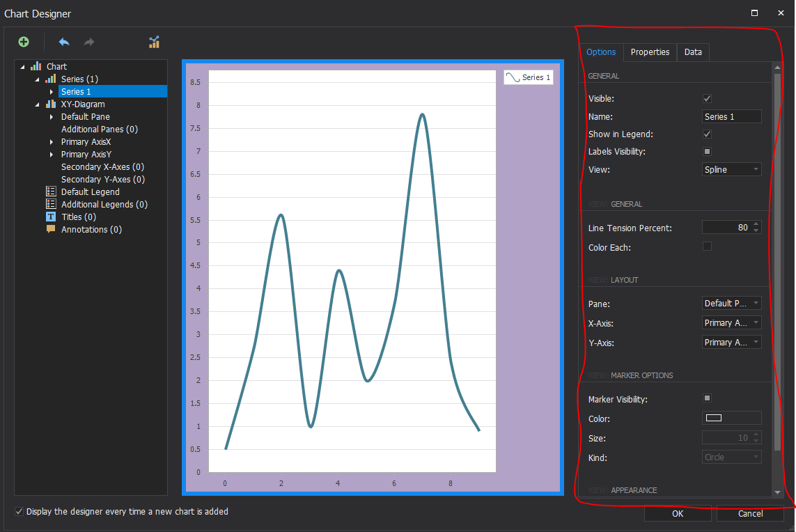Screen dimensions: 796x532
Task: Open the Y-Axis dropdown
Action: point(731,342)
